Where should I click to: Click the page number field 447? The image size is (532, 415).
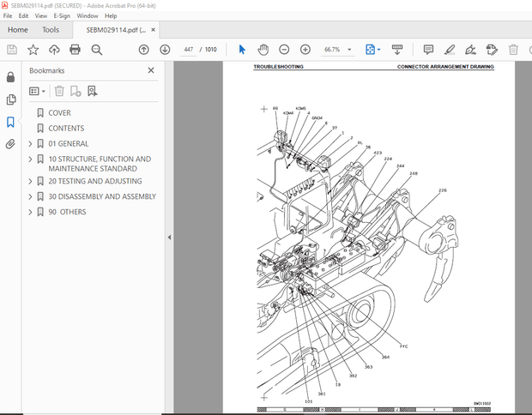coord(188,50)
